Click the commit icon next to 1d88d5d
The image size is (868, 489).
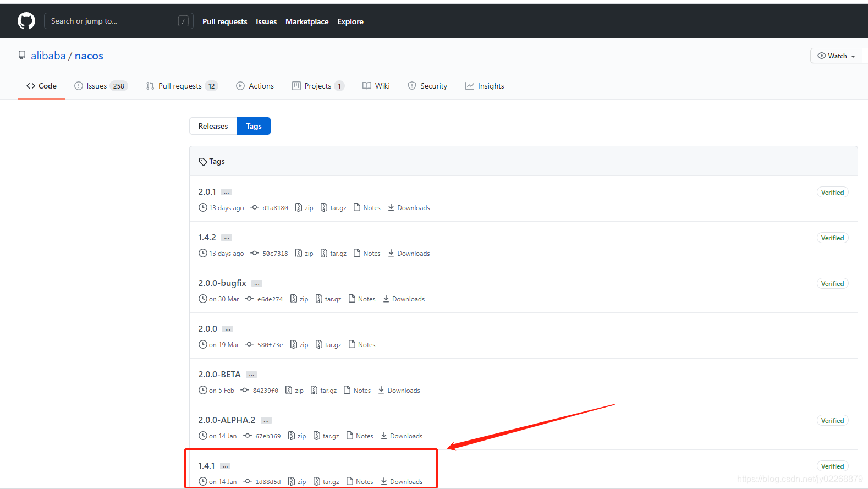coord(248,481)
